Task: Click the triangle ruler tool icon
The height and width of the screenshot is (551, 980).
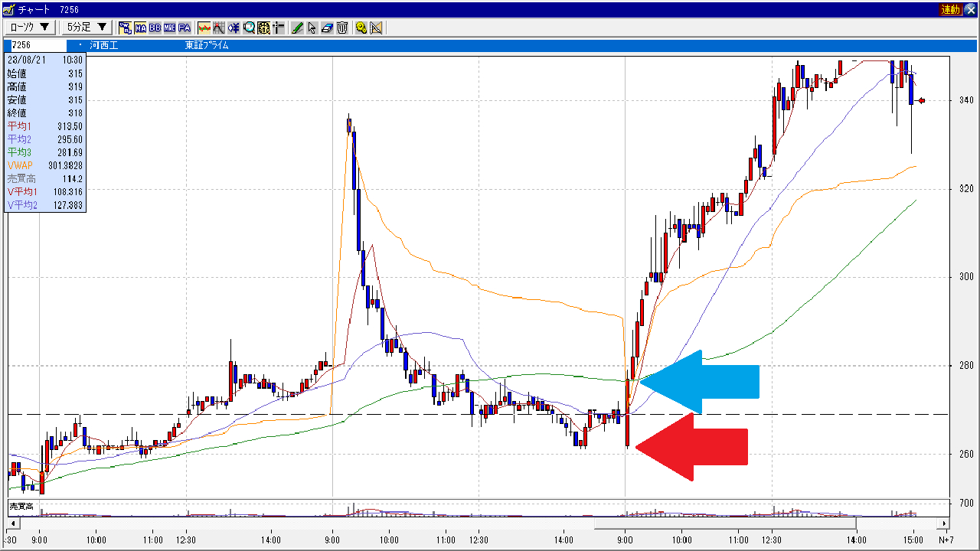Action: pos(376,28)
